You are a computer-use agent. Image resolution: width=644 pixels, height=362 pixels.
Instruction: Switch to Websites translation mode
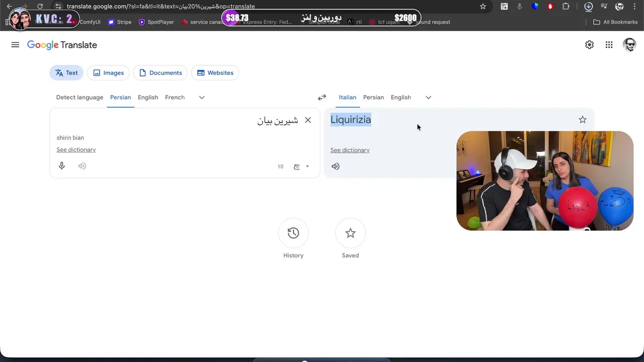click(x=215, y=73)
